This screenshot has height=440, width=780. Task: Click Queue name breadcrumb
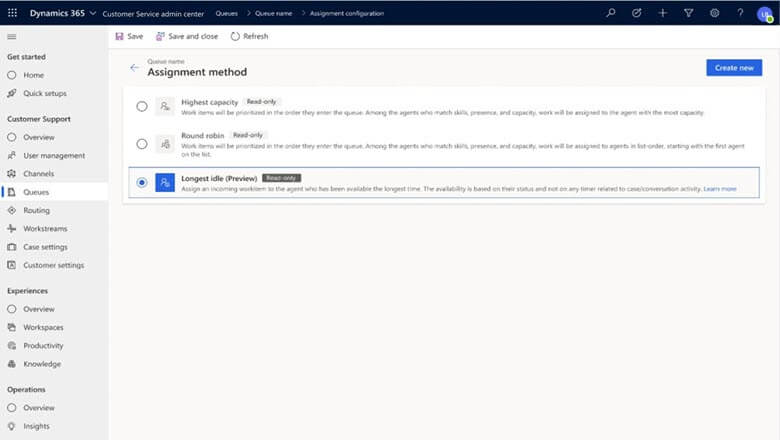[274, 13]
